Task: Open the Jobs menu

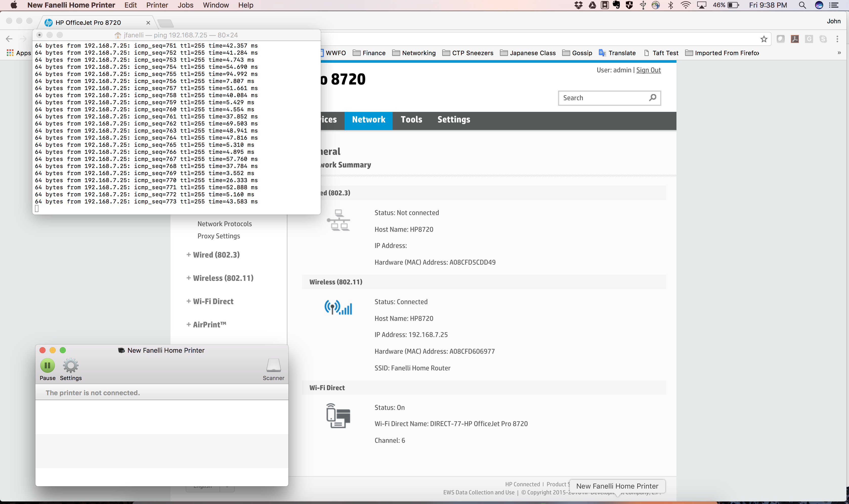Action: (185, 5)
